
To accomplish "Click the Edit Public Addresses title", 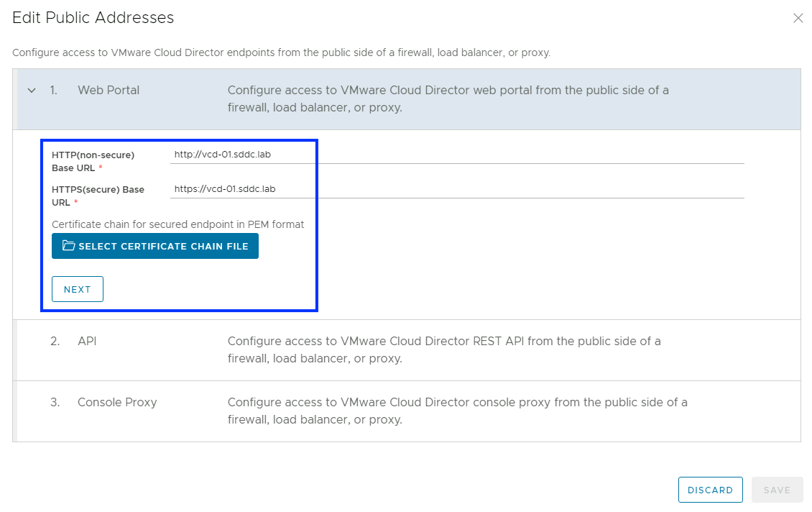I will [93, 18].
